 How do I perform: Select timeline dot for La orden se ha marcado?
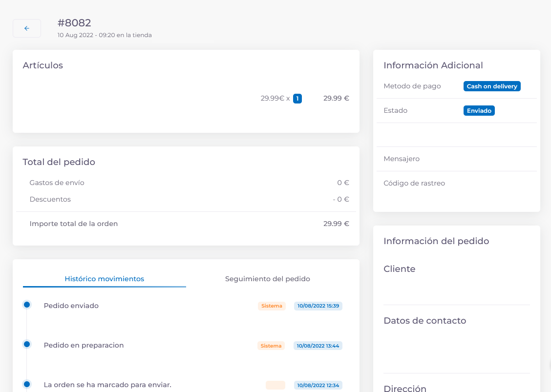pos(27,384)
